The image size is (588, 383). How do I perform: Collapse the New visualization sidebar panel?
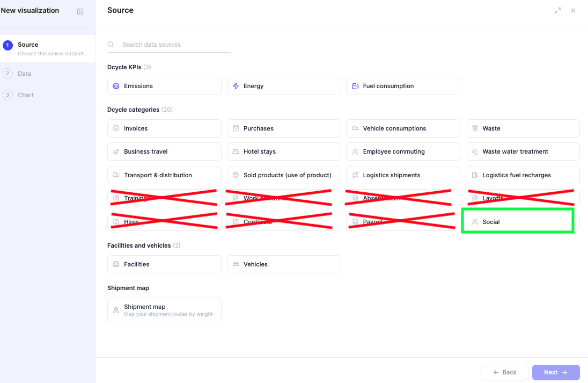coord(80,11)
